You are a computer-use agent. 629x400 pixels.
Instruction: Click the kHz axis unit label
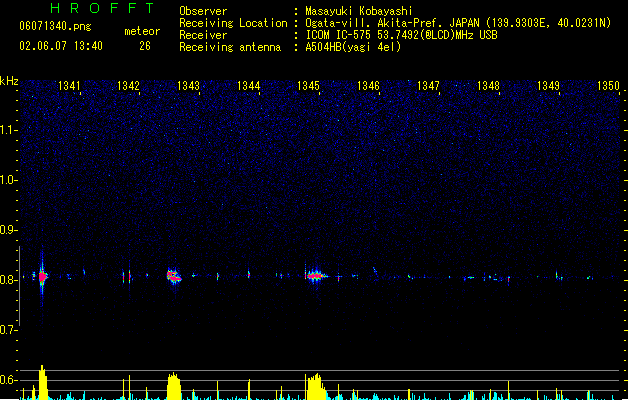9,81
